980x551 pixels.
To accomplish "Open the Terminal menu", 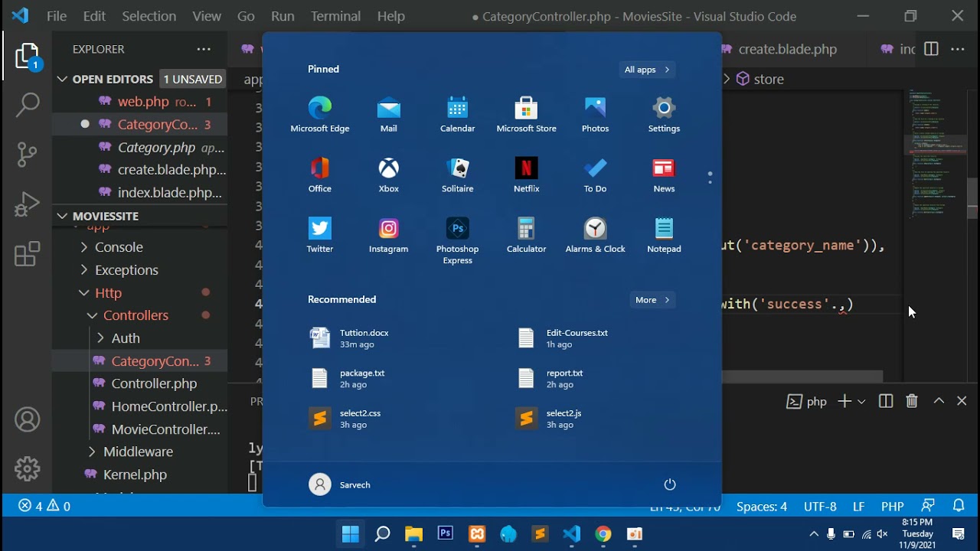I will tap(335, 16).
